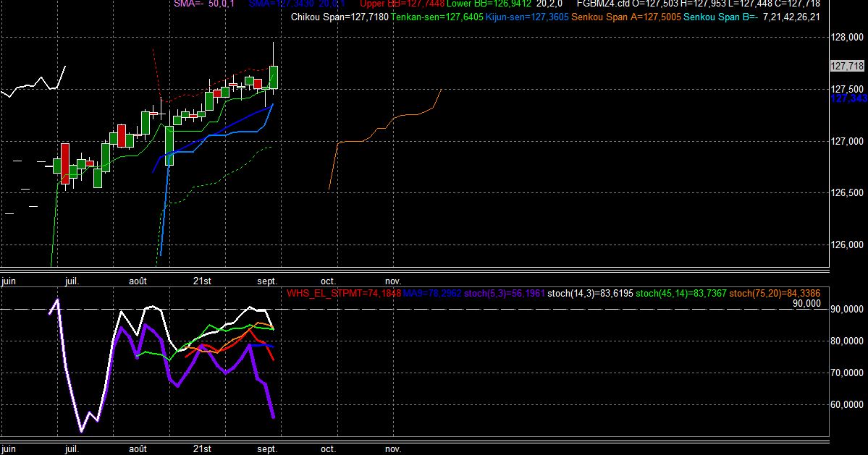Click 'juin' on the stochastic panel time axis
Viewport: 868px width, 455px height.
(9, 449)
